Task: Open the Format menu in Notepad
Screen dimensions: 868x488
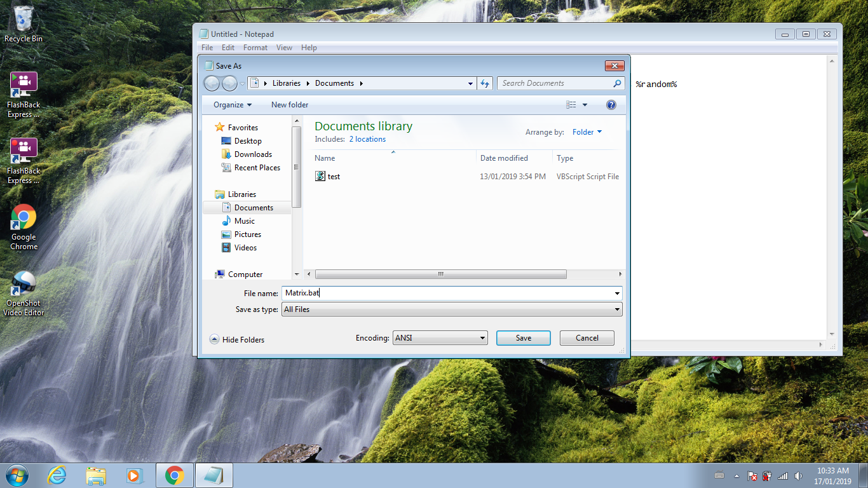Action: pos(255,47)
